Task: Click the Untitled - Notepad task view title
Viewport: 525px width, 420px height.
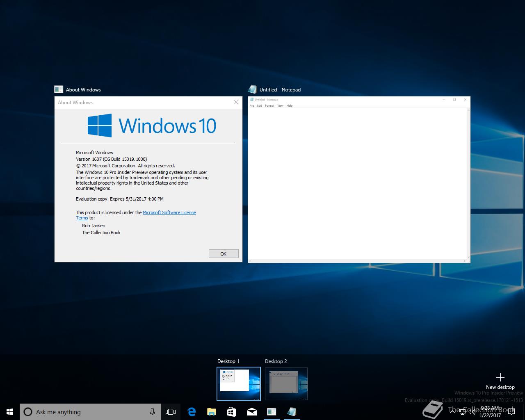Action: click(x=280, y=90)
